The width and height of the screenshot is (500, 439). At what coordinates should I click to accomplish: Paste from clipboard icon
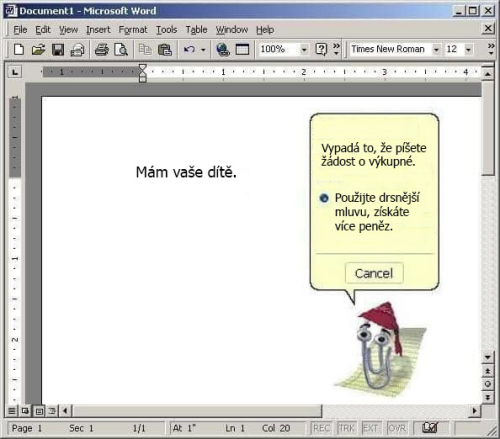[165, 50]
